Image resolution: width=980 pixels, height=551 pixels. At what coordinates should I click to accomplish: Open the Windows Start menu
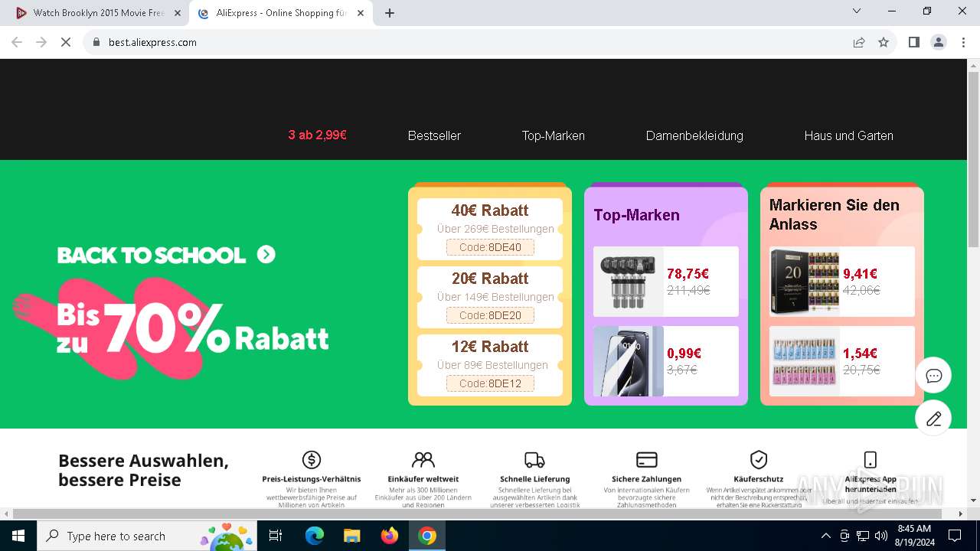18,536
